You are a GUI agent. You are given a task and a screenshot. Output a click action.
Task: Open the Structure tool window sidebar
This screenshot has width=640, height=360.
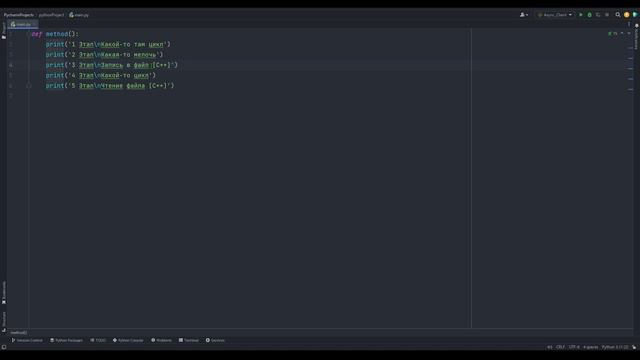(4, 321)
